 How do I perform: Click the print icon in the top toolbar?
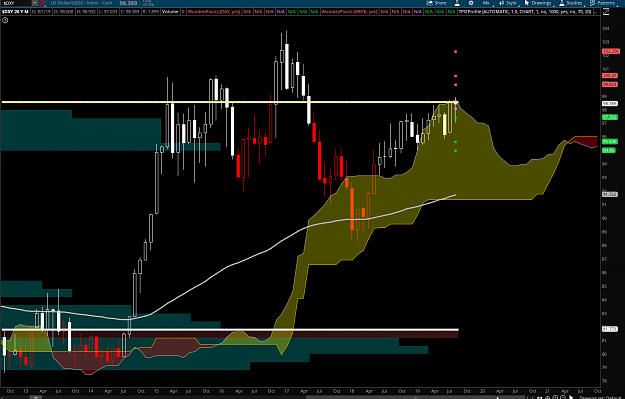(471, 3)
